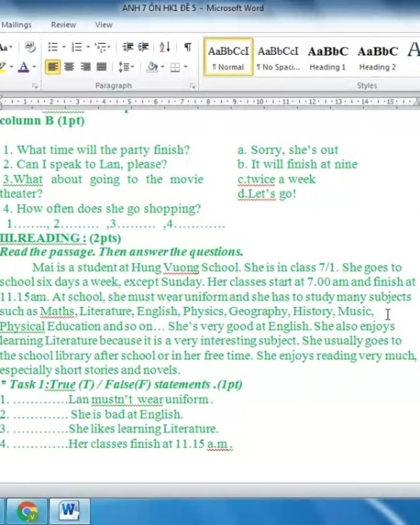Click the Shading paint bucket icon
The image size is (420, 525).
(153, 67)
